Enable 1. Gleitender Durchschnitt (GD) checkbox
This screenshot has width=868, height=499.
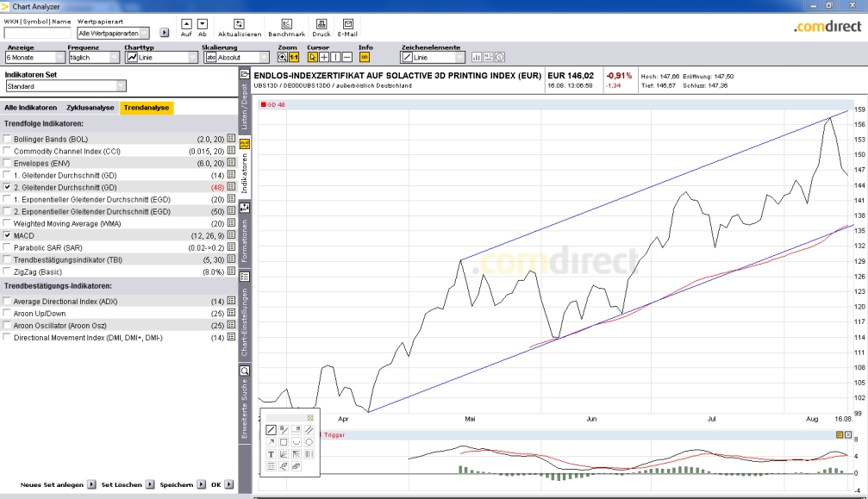[7, 175]
